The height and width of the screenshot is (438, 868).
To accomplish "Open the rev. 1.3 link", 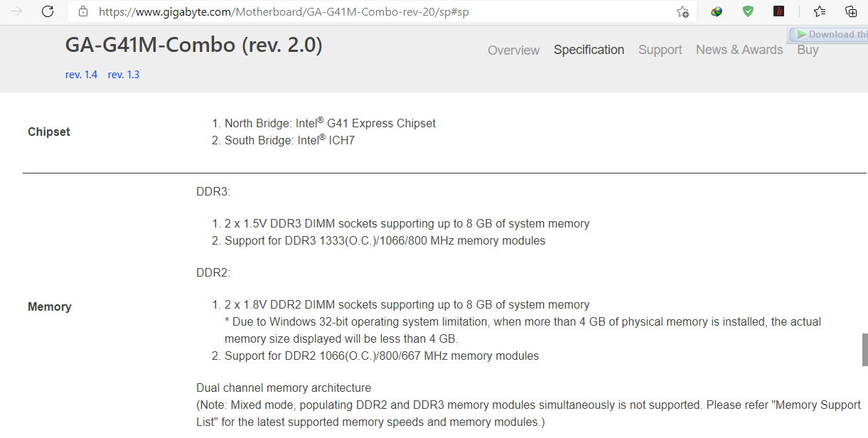I will [x=124, y=75].
